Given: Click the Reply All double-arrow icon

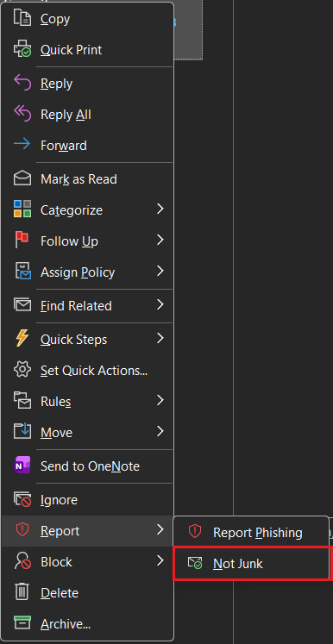Looking at the screenshot, I should point(22,114).
